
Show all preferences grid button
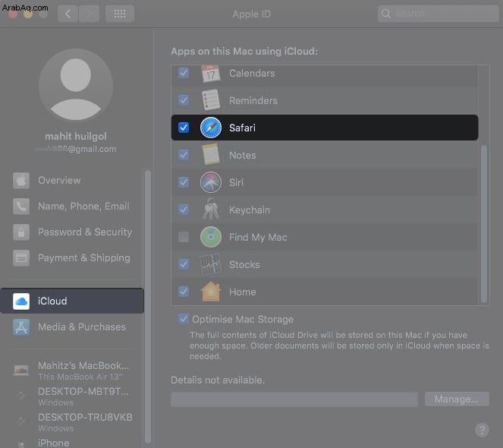(120, 14)
